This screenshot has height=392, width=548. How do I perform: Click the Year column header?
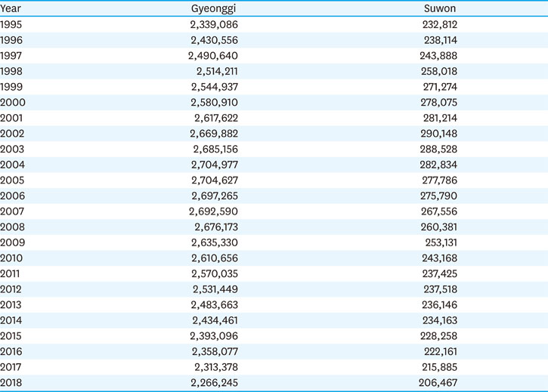click(x=11, y=8)
